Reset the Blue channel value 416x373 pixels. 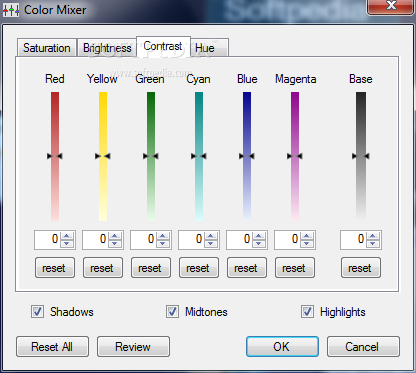click(247, 268)
